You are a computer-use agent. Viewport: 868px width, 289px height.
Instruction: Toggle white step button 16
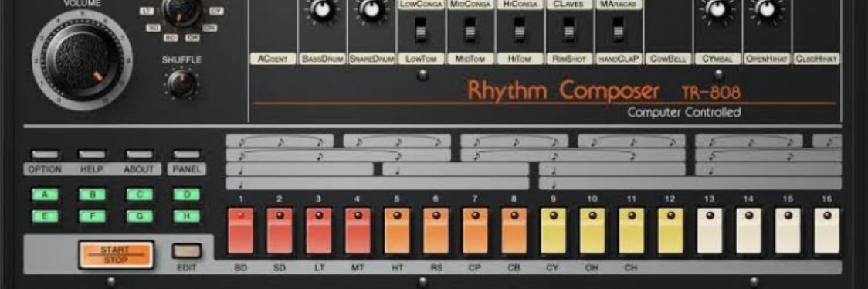tap(827, 231)
